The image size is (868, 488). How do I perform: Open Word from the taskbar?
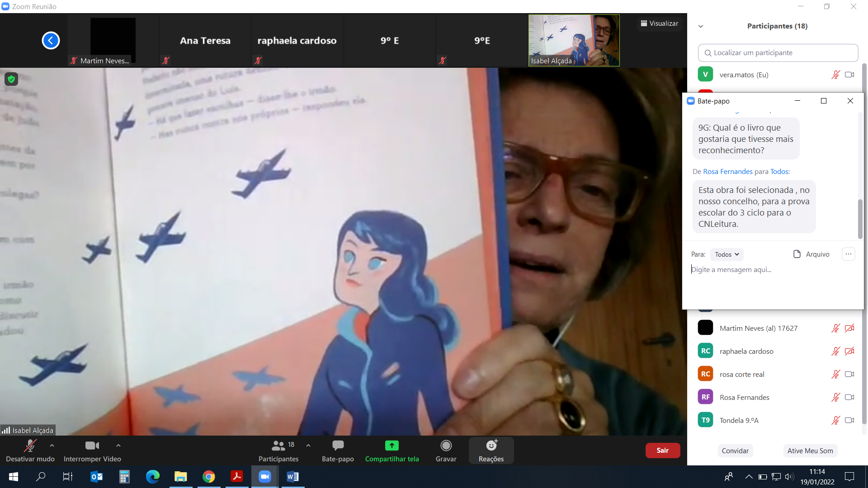pos(292,477)
